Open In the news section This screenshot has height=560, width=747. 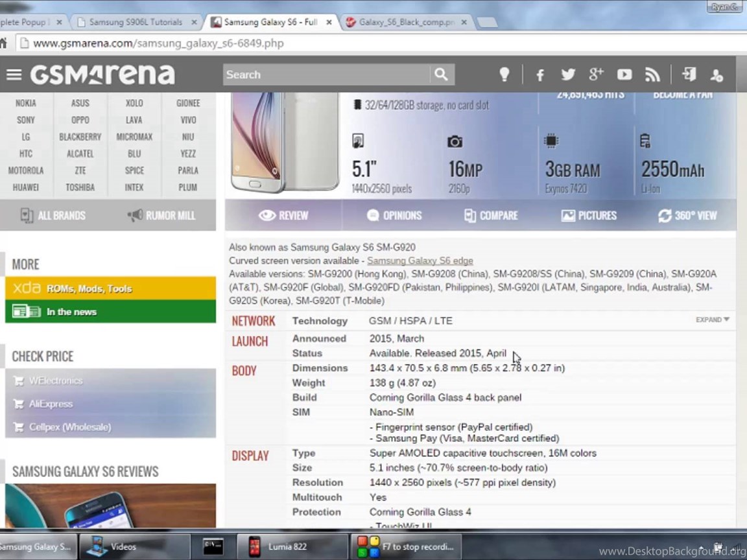[110, 311]
